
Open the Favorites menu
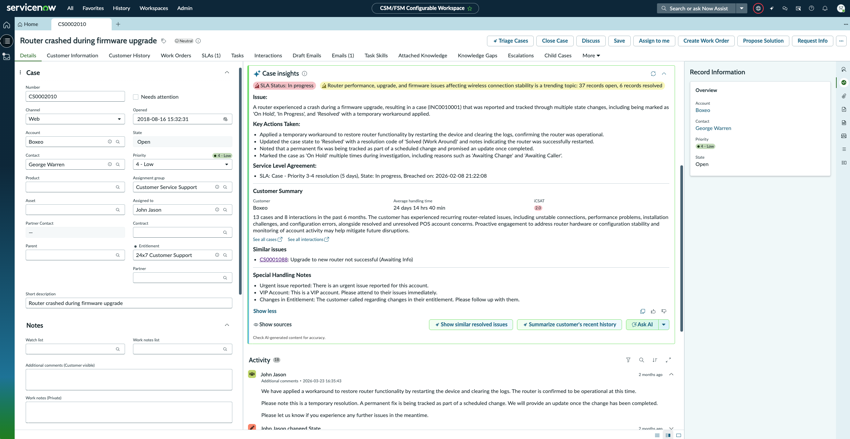coord(93,9)
